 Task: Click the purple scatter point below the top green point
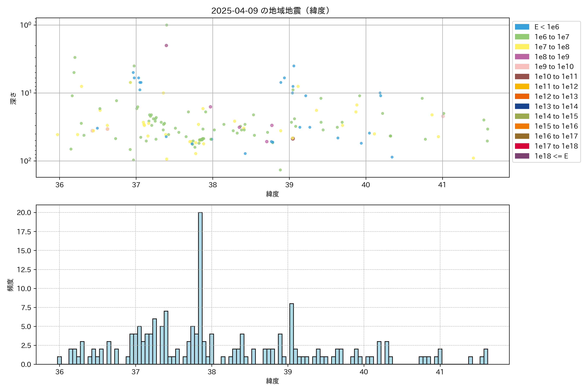166,46
